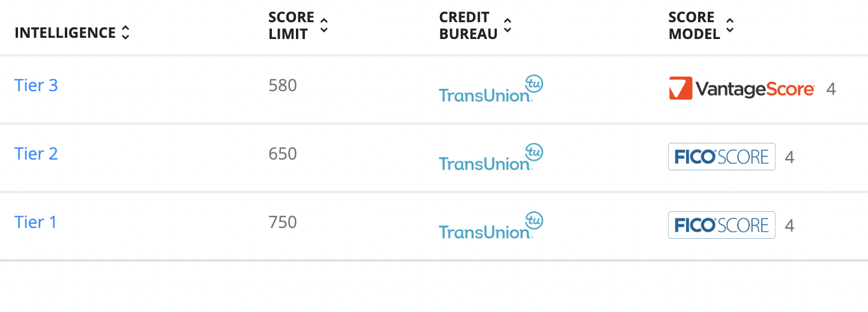This screenshot has width=868, height=312.
Task: Sort by Intelligence using its sort arrows
Action: click(125, 33)
